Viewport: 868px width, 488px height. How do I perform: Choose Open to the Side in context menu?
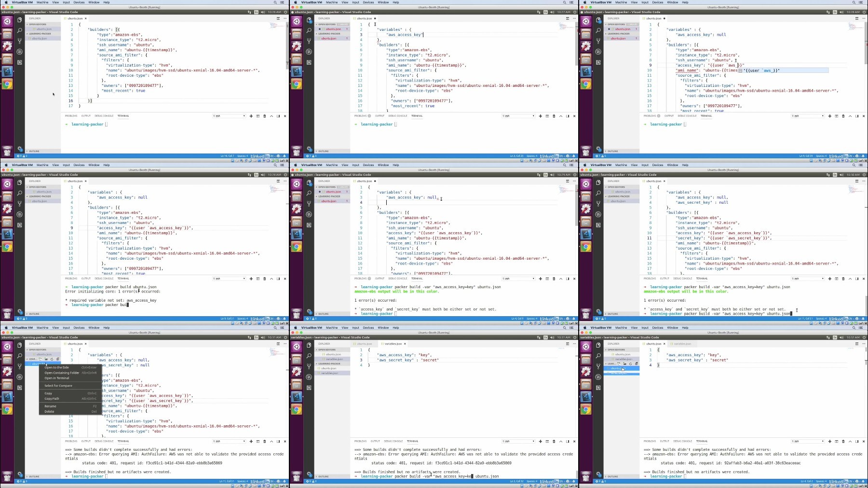pyautogui.click(x=70, y=367)
